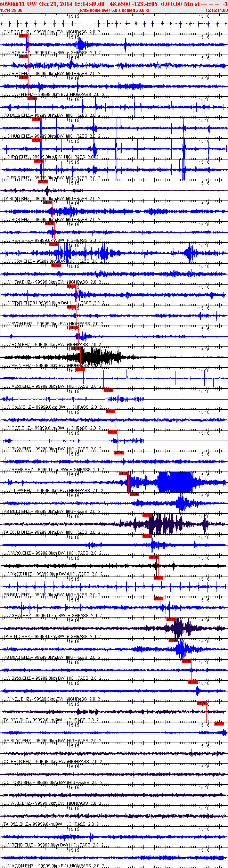228x868 pixels.
Task: Click the red start time 15:14:29.00
Action: 11,10
